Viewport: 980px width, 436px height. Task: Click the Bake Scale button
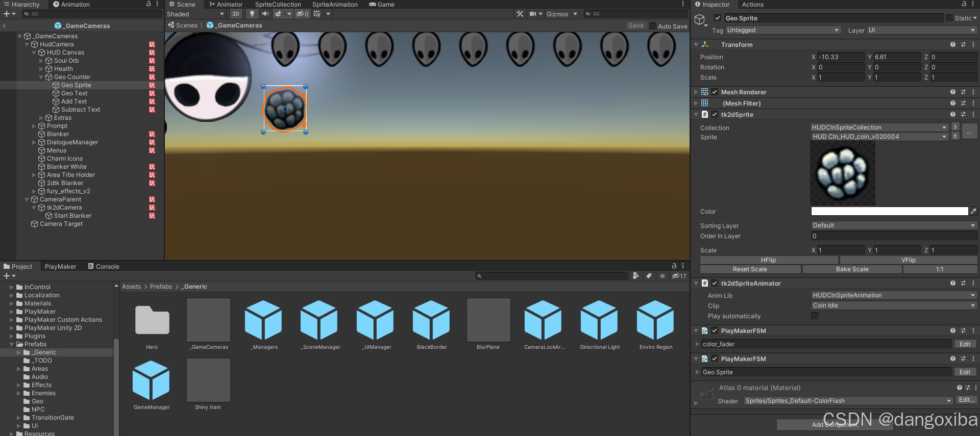point(852,269)
